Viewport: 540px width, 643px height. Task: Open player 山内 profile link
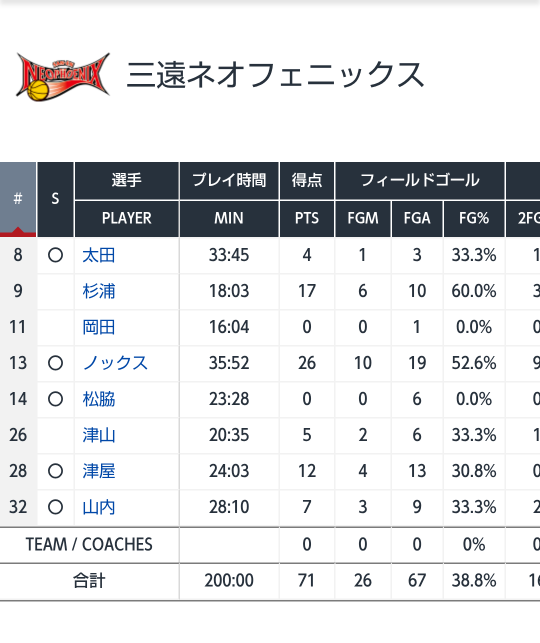(x=99, y=507)
